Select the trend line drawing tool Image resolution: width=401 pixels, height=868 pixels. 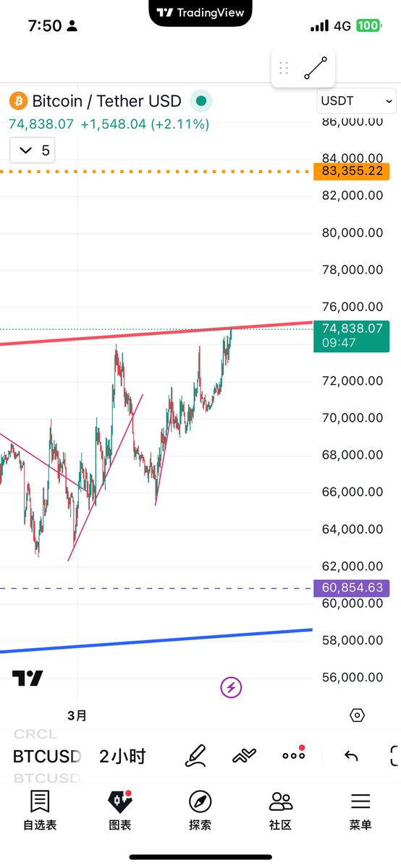pos(316,68)
